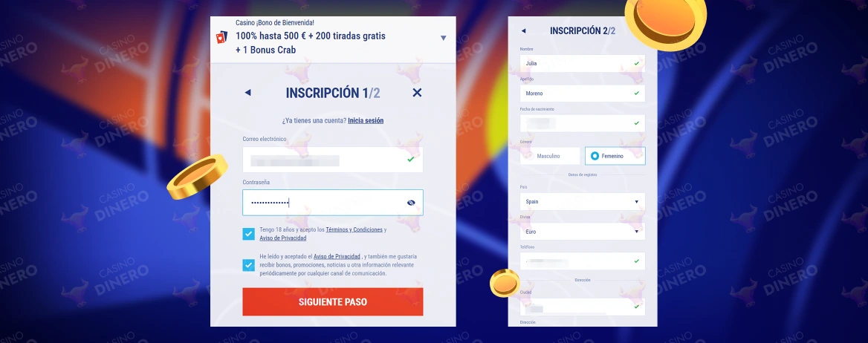This screenshot has height=343, width=868.
Task: Click the green checkmark in the Nombre field
Action: click(636, 64)
